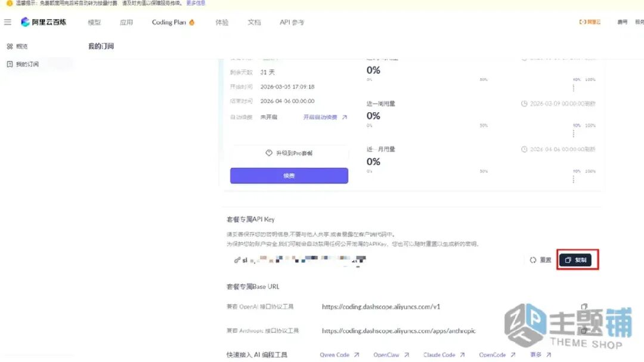Image resolution: width=644 pixels, height=362 pixels.
Task: Open the 应用 menu
Action: (126, 22)
